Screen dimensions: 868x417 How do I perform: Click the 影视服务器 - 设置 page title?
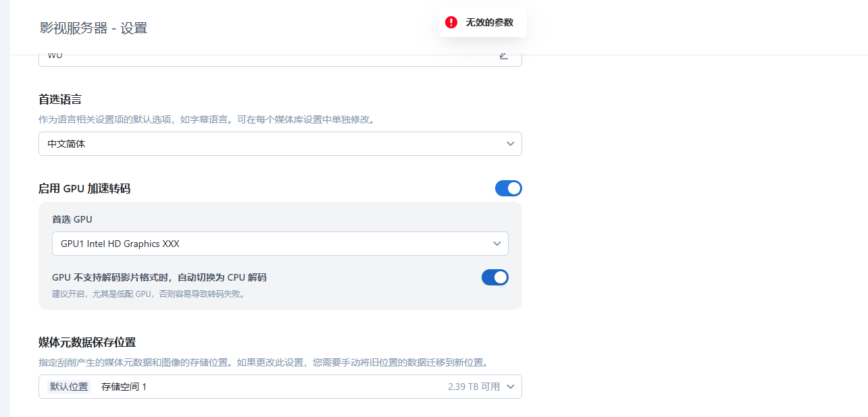pyautogui.click(x=93, y=28)
